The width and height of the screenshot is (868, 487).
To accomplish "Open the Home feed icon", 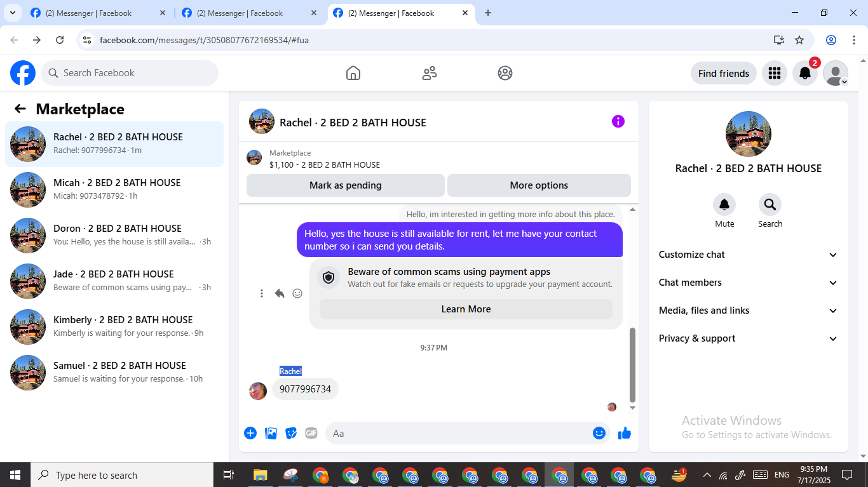I will pos(353,73).
